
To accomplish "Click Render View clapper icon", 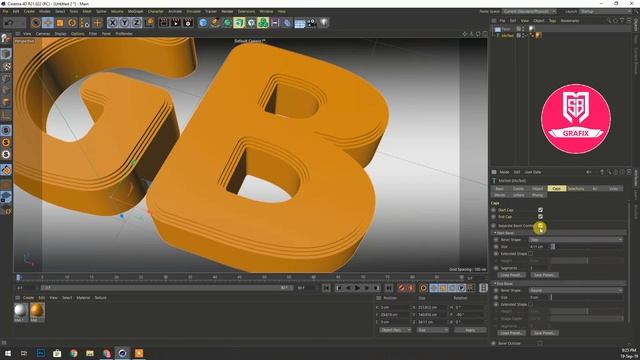I will click(x=164, y=23).
